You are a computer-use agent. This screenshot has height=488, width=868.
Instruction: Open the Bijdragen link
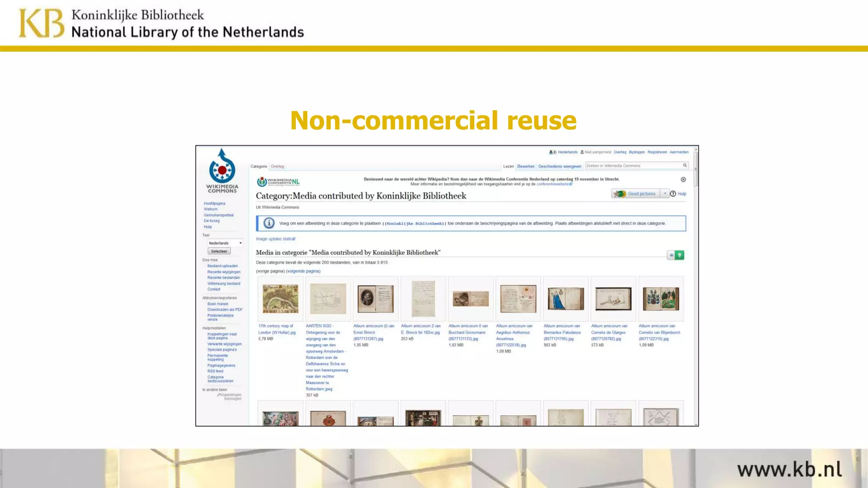pos(637,152)
